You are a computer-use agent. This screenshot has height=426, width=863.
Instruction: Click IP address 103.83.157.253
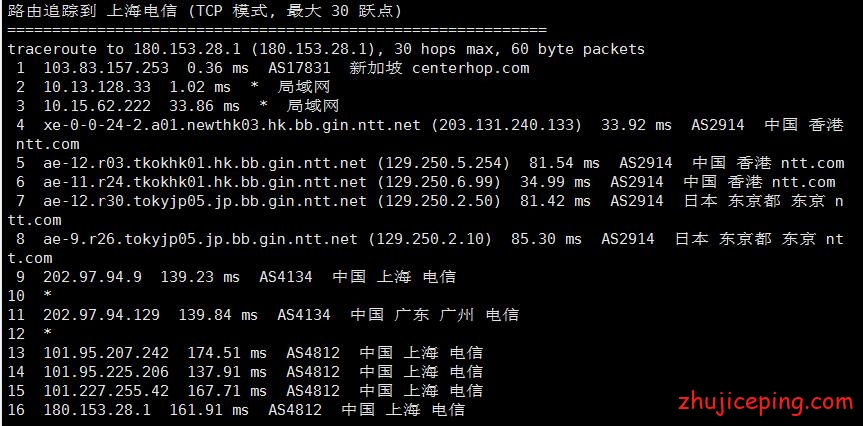click(106, 68)
